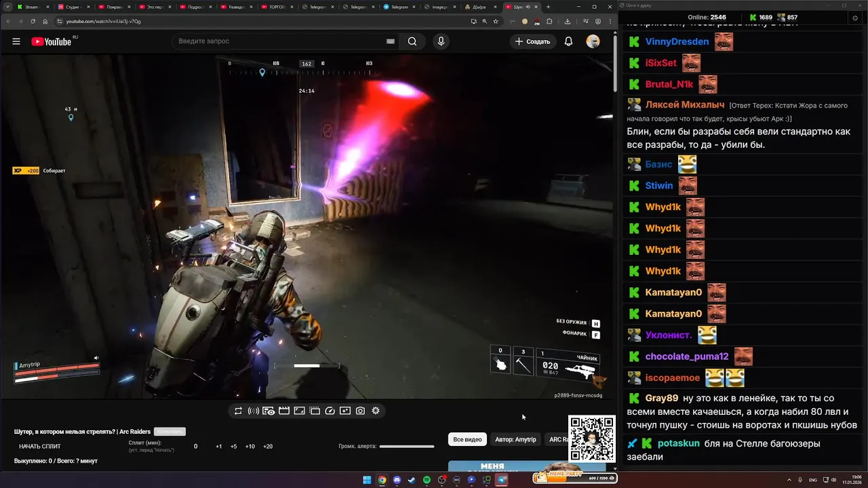The height and width of the screenshot is (488, 868).
Task: Click the Создать create button
Action: click(x=532, y=41)
